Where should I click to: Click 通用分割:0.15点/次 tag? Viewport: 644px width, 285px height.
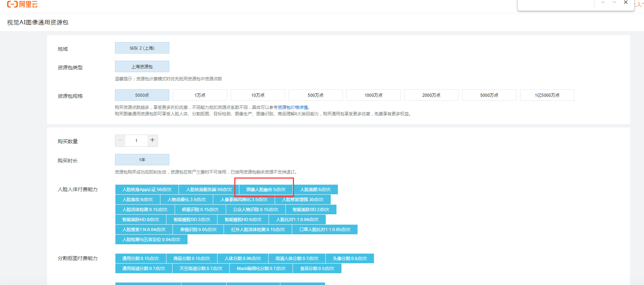coord(141,258)
